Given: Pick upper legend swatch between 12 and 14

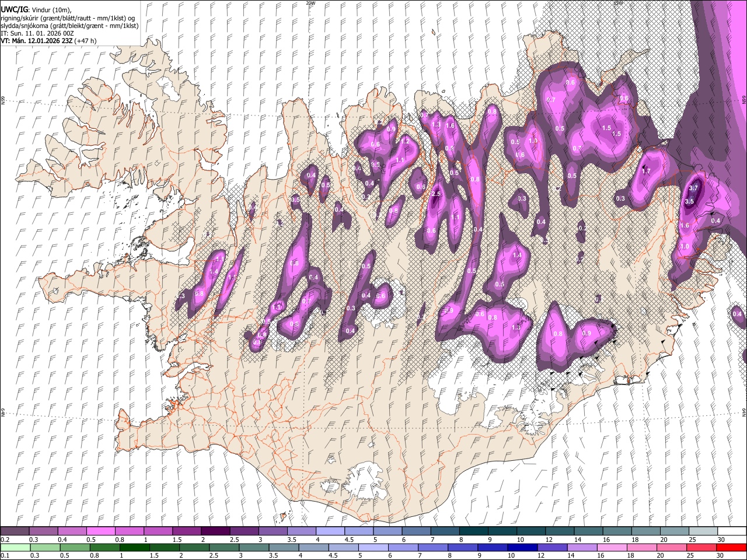Looking at the screenshot, I should (x=559, y=531).
